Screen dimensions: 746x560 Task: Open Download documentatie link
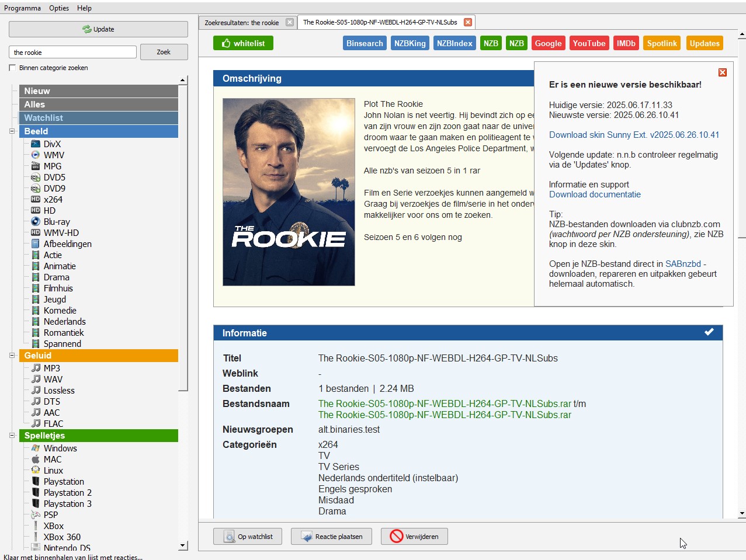click(x=595, y=194)
